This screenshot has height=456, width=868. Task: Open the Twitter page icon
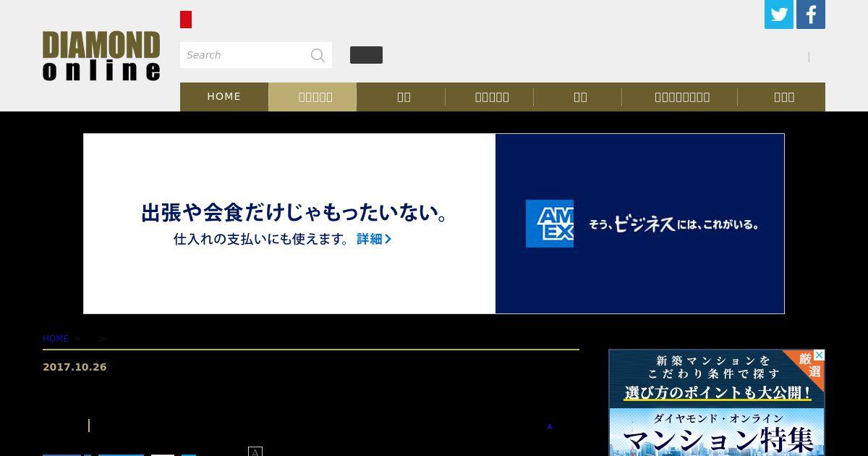(x=779, y=14)
